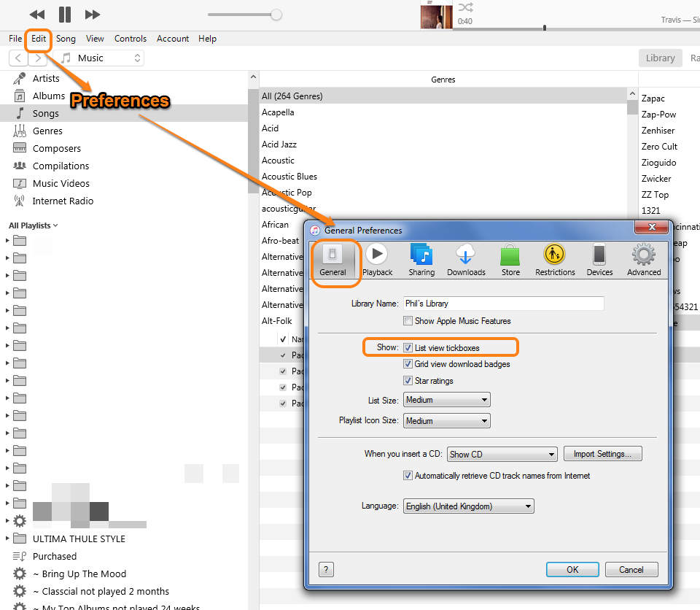This screenshot has height=610, width=700.
Task: Go forward with the right navigation arrow
Action: click(x=38, y=58)
